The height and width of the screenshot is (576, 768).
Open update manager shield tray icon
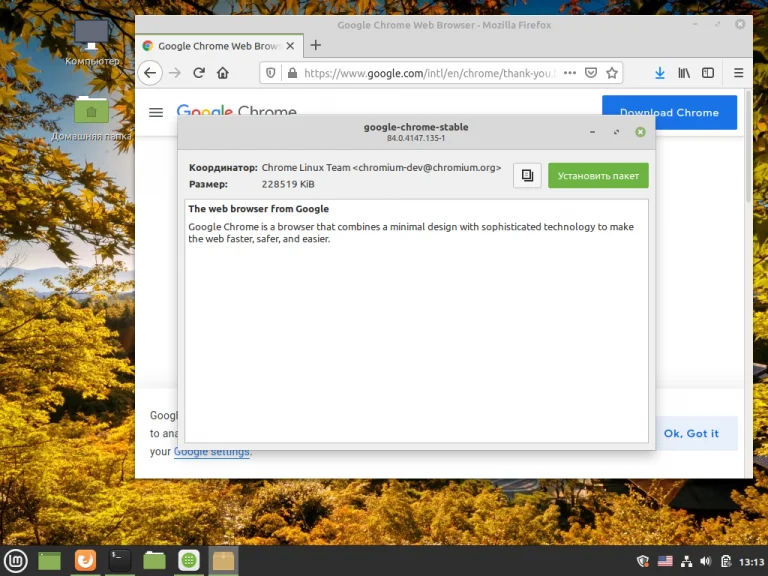point(643,561)
